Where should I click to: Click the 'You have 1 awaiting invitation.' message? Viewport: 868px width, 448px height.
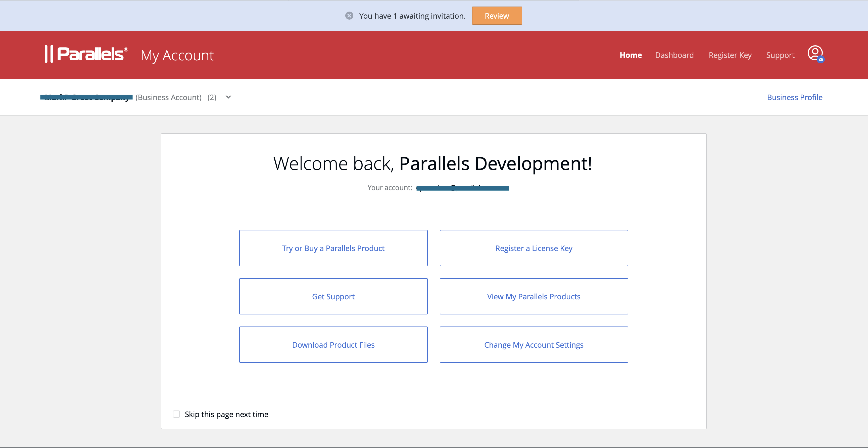coord(412,16)
